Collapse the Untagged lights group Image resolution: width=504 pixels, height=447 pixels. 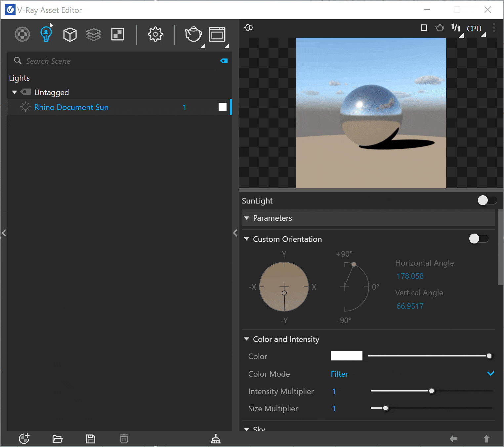click(x=15, y=92)
